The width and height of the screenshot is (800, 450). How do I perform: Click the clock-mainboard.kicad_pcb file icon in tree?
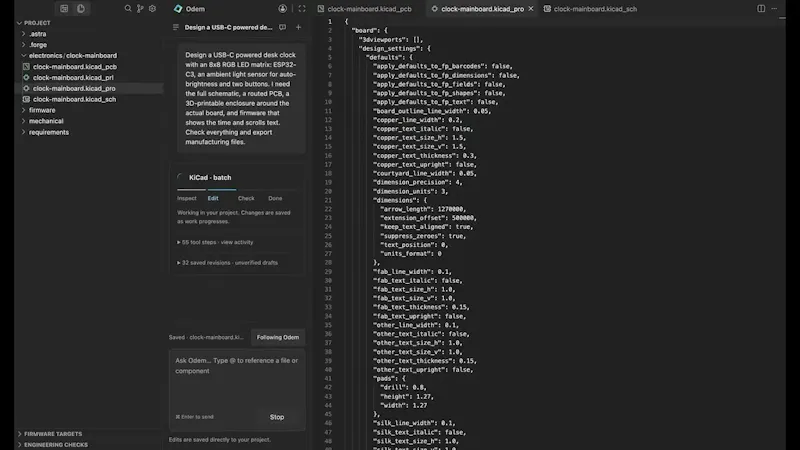tap(26, 66)
